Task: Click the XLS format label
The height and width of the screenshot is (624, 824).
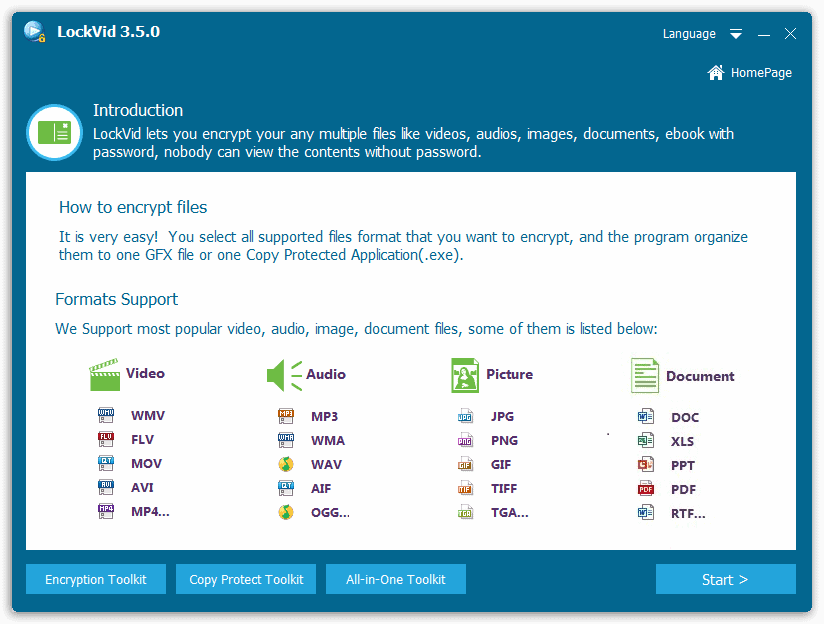Action: [x=682, y=442]
